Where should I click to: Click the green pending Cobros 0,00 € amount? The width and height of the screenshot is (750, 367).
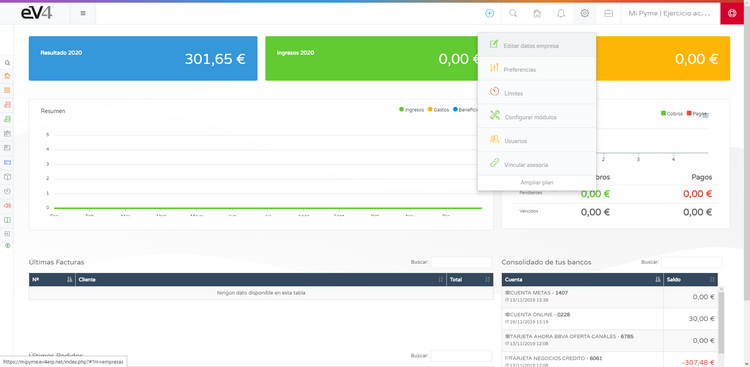click(x=595, y=194)
